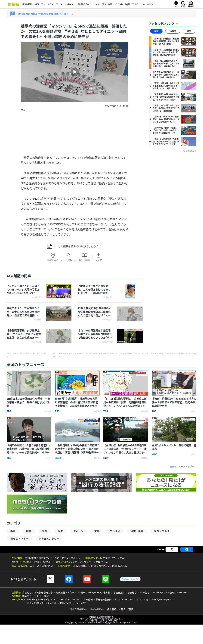
Task: Open 動画イズム in the top menu
Action: (x=83, y=4)
